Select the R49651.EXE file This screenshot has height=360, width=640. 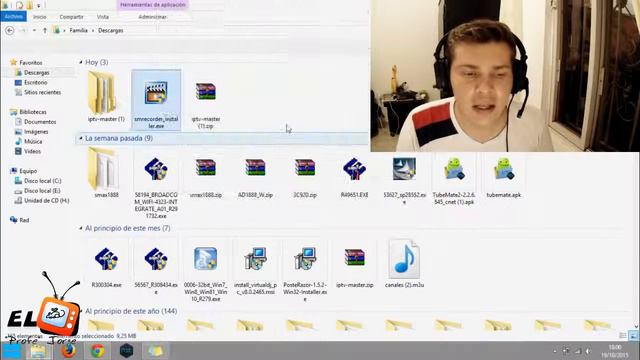coord(354,178)
